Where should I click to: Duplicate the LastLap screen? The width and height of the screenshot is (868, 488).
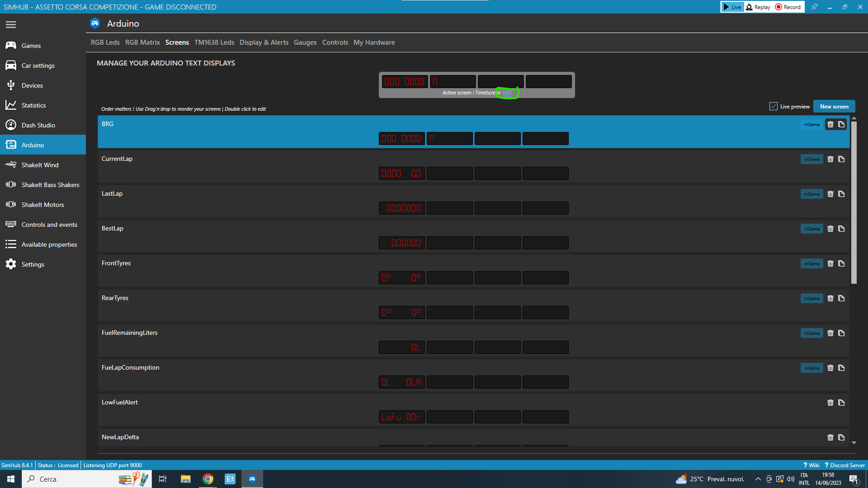(x=841, y=194)
